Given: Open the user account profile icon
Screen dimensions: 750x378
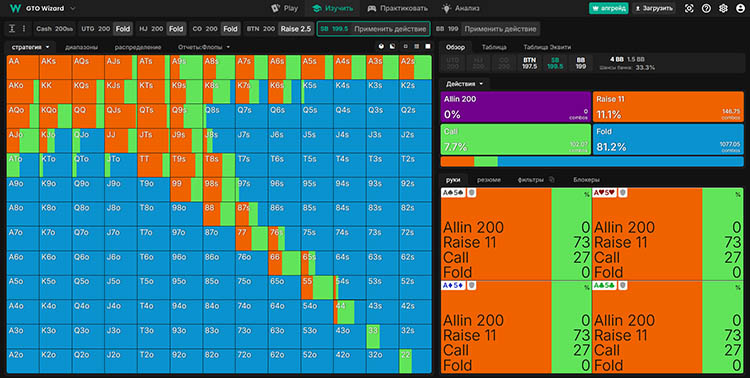Looking at the screenshot, I should pos(740,8).
